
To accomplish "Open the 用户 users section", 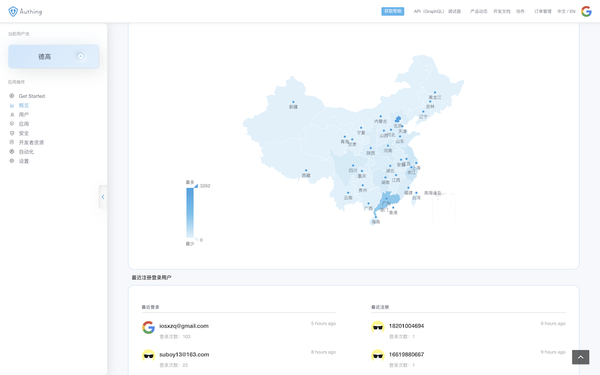I will click(24, 114).
